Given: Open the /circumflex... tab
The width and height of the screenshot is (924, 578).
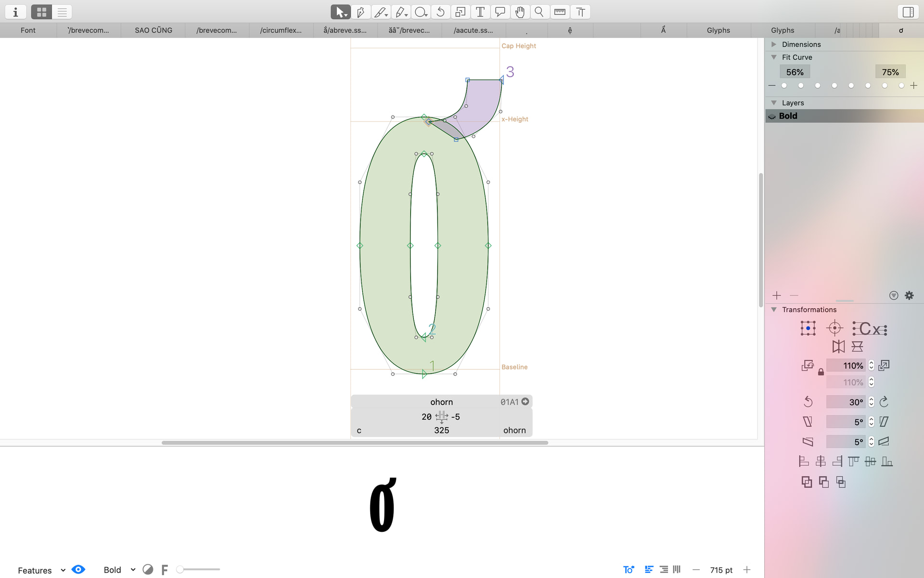Looking at the screenshot, I should [281, 30].
